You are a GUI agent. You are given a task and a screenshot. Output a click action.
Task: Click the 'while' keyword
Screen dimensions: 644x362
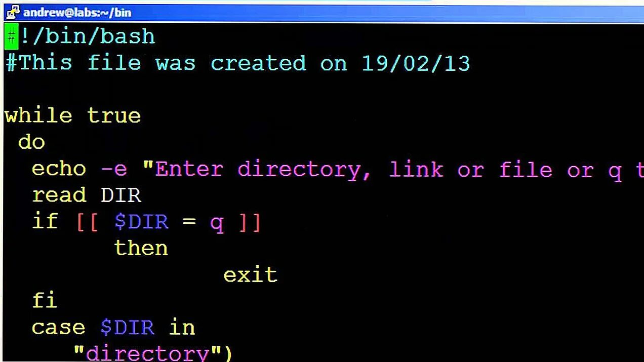(x=38, y=116)
